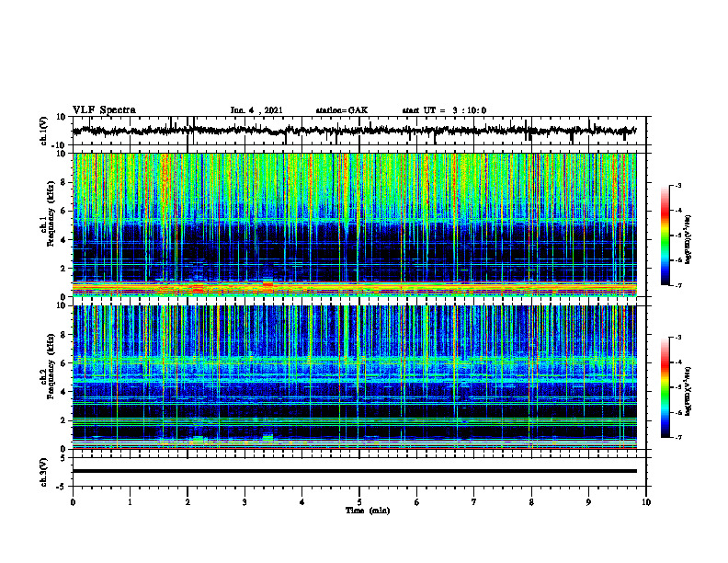The image size is (728, 563).
Task: Click time axis tick label '8'
Action: coord(531,502)
